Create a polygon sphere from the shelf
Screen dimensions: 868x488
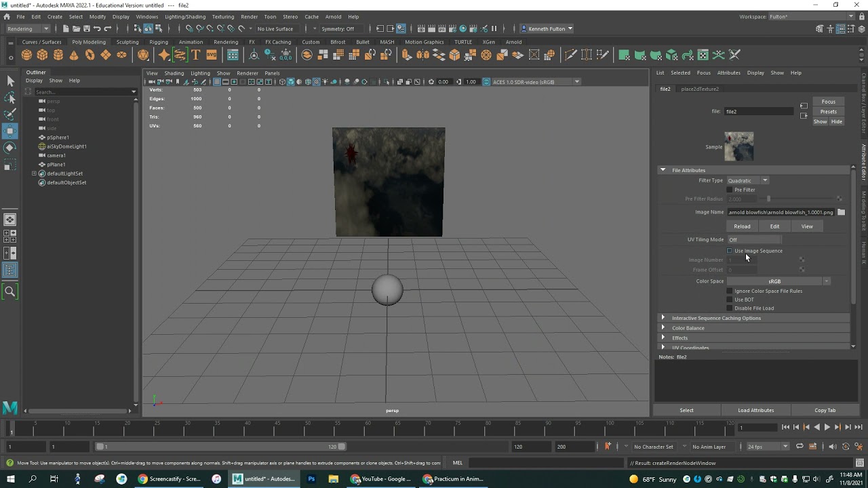pos(26,55)
